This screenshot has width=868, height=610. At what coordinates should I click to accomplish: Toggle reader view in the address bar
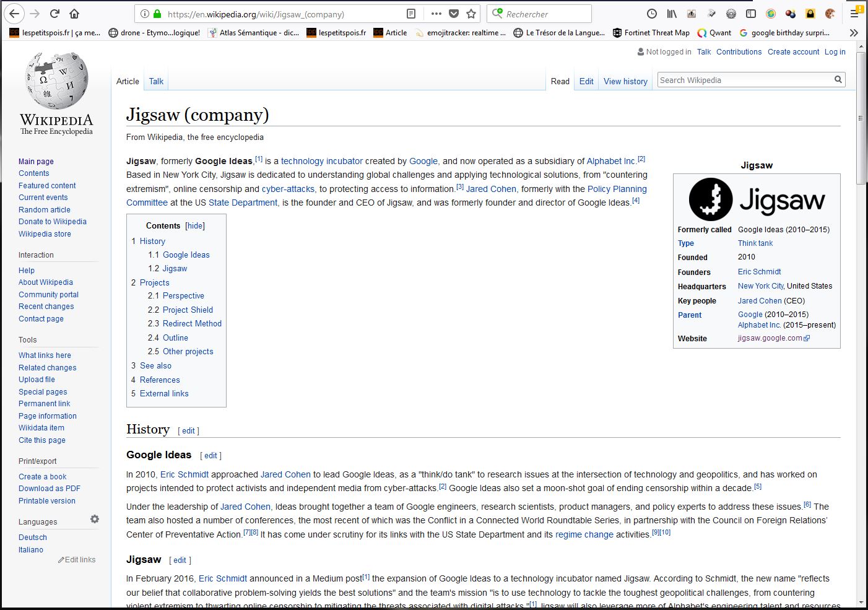pyautogui.click(x=411, y=14)
